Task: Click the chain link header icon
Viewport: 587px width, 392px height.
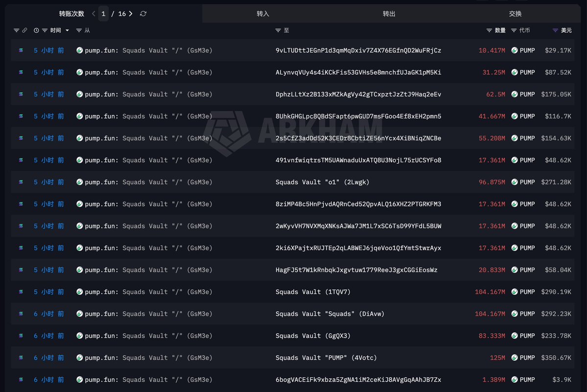Action: pyautogui.click(x=24, y=30)
